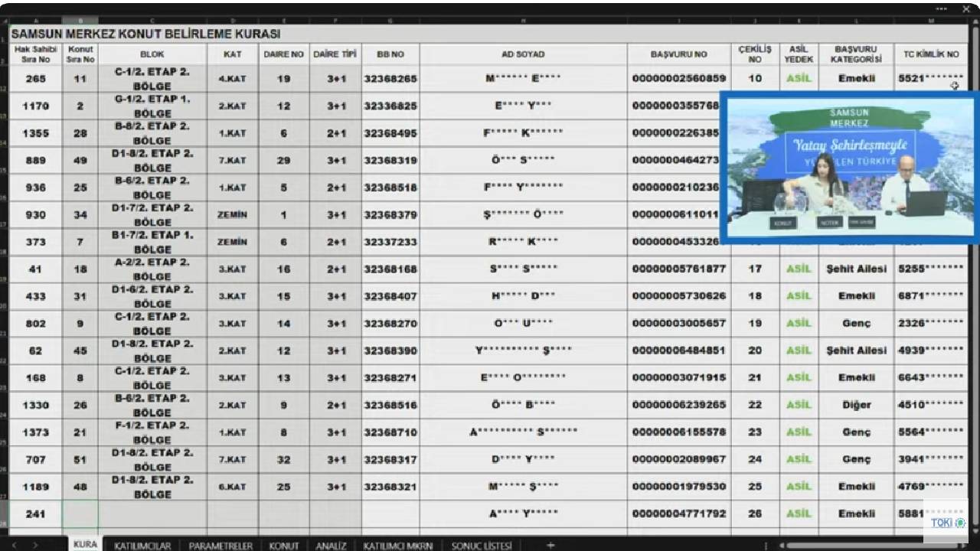Click the next sheet navigation arrow
980x551 pixels.
(35, 546)
